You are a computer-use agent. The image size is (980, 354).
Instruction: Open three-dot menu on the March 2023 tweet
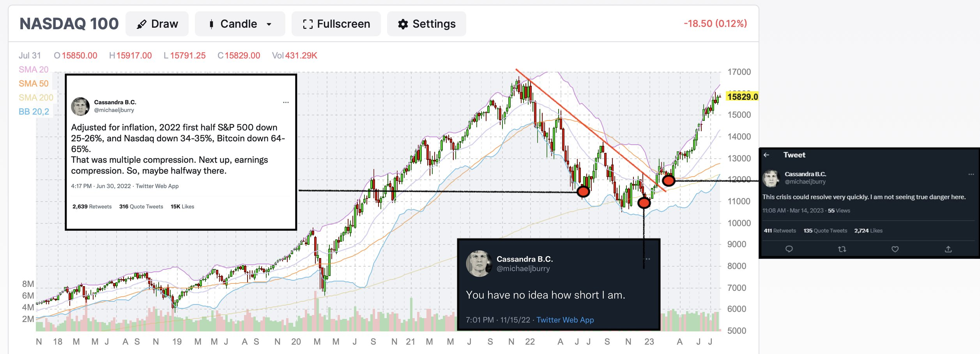point(971,174)
